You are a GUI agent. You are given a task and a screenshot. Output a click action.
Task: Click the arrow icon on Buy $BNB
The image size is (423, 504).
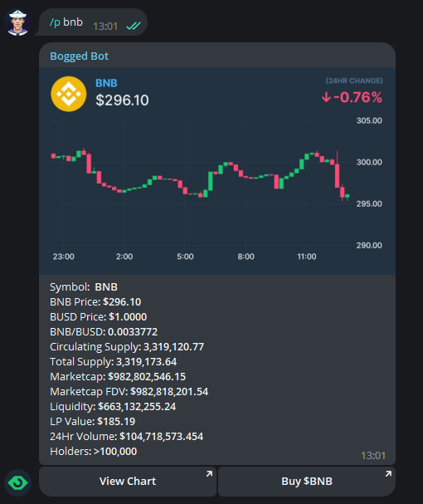tap(388, 474)
